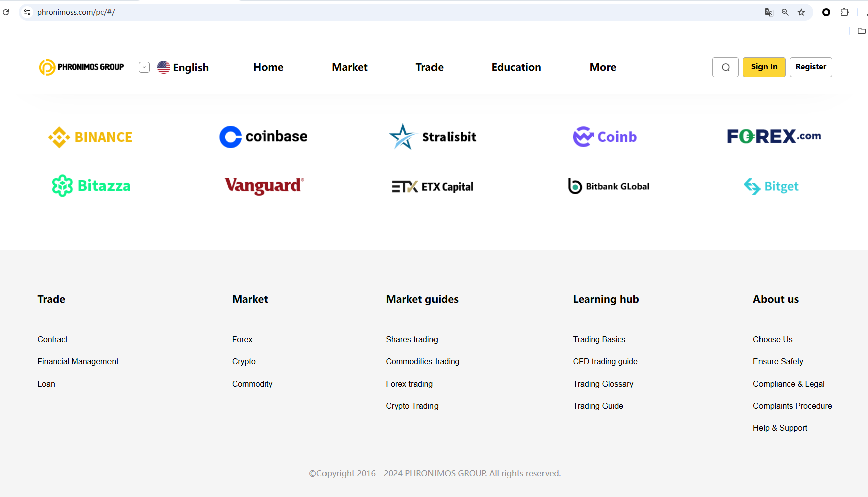Open the browser extensions puzzle icon
This screenshot has height=497, width=868.
845,12
